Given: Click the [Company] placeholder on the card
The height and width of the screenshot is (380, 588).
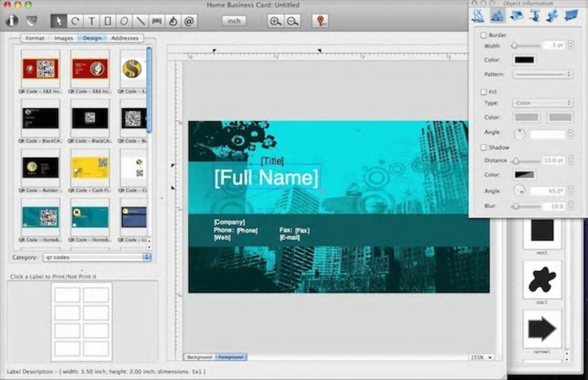Looking at the screenshot, I should coord(229,222).
